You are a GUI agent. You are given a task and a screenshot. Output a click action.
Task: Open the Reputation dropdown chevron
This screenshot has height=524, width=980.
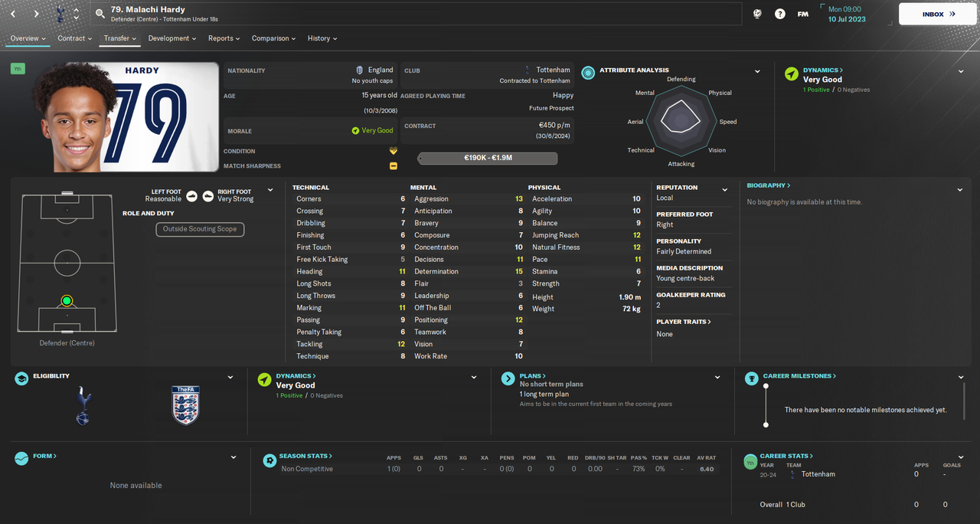(x=724, y=189)
